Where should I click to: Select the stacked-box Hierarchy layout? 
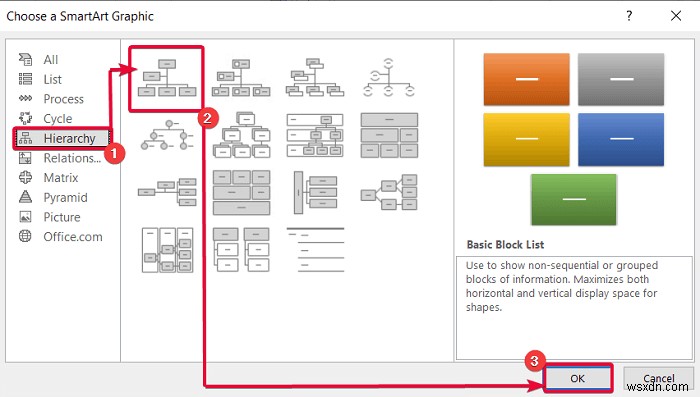[x=241, y=135]
